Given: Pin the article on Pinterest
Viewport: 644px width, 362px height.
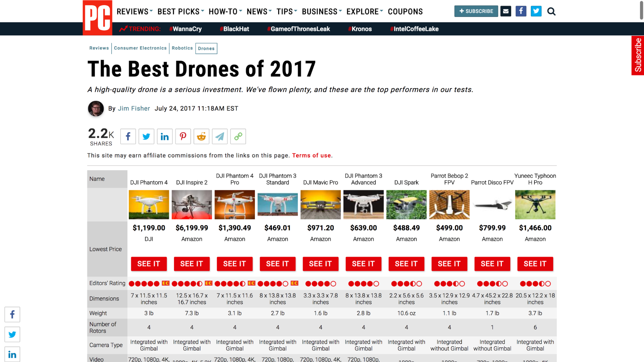Looking at the screenshot, I should (x=183, y=136).
